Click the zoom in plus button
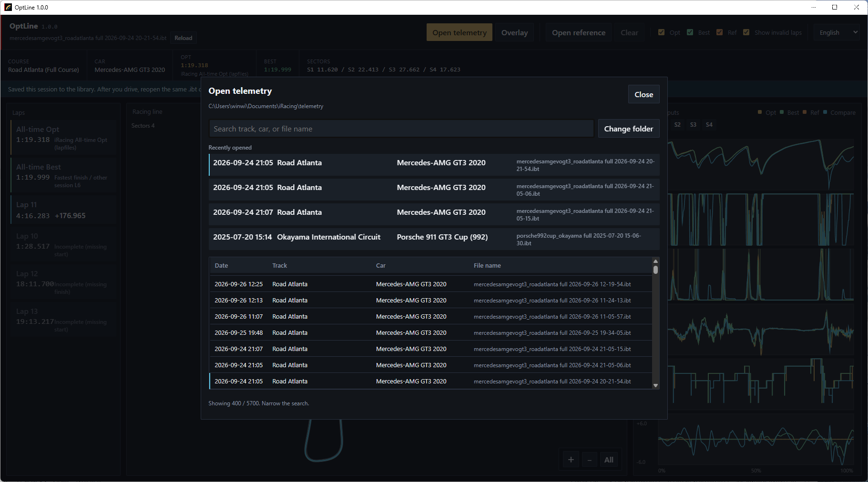This screenshot has height=482, width=868. [x=571, y=460]
